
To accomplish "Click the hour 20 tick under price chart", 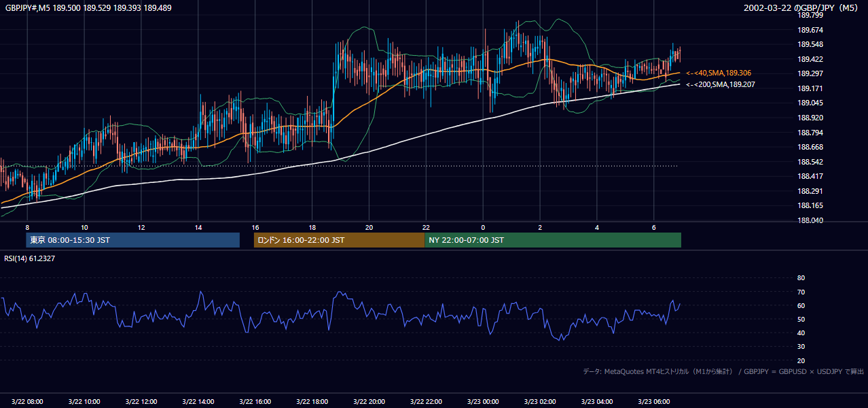I will [369, 227].
